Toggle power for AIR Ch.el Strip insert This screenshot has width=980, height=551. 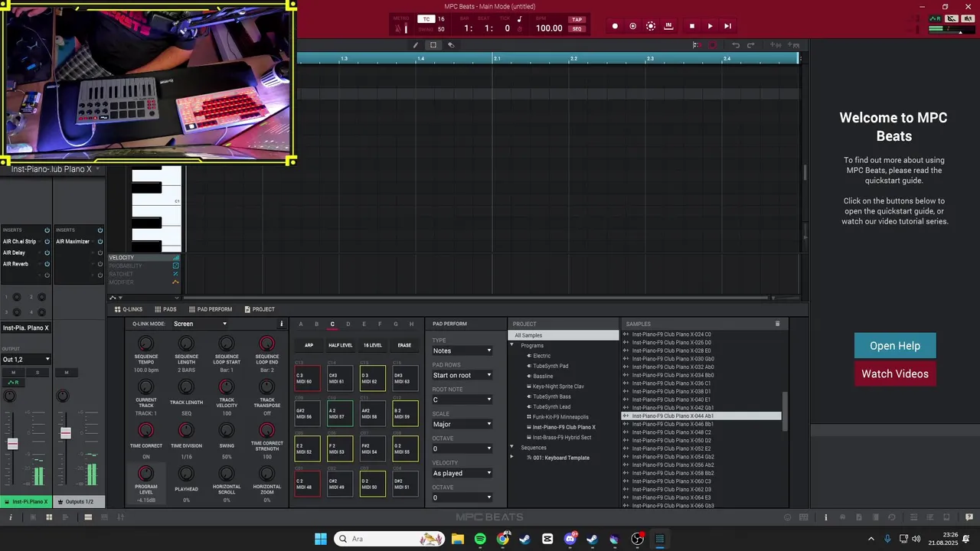(x=47, y=241)
